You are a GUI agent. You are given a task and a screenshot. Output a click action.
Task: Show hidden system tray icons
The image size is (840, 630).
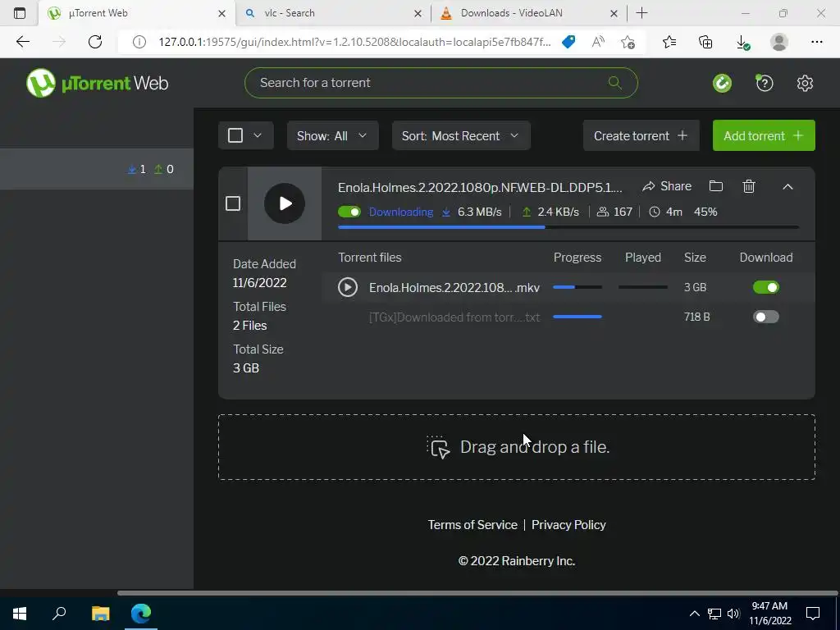click(x=694, y=614)
